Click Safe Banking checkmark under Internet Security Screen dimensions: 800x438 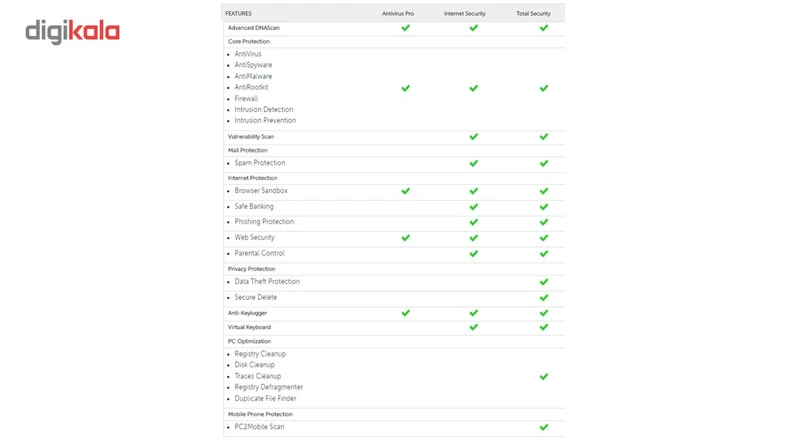click(x=473, y=207)
